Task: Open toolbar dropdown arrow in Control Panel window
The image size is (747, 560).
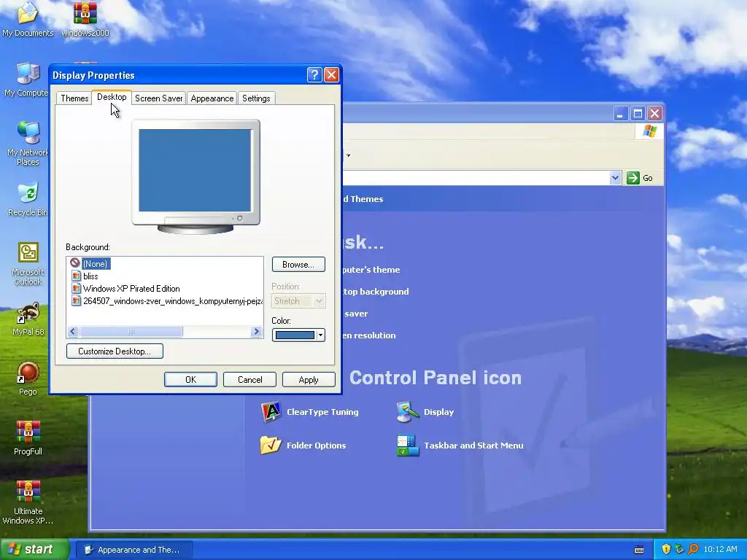Action: (348, 155)
